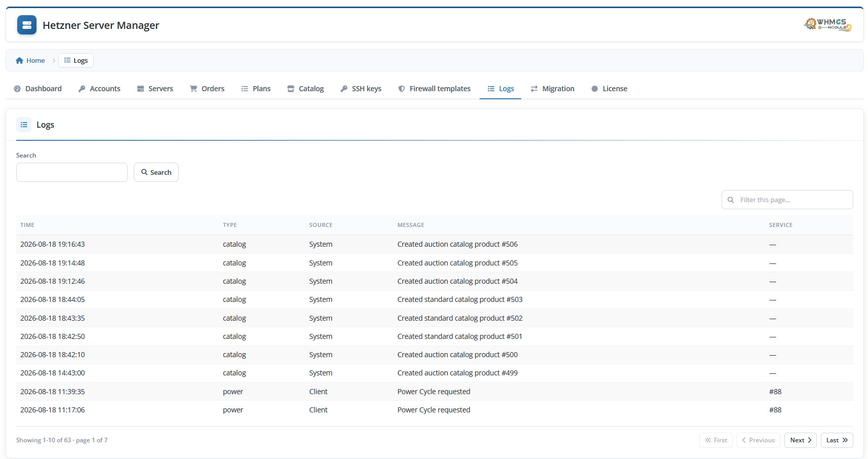Click the SOURCE column header

point(321,225)
